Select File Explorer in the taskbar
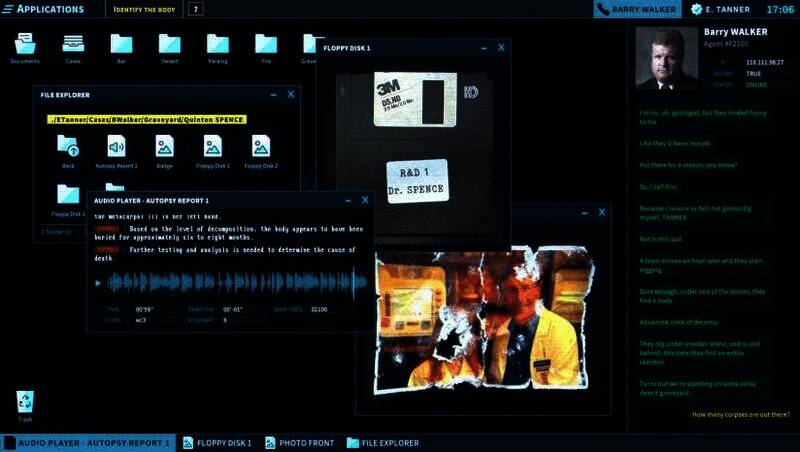Viewport: 800px width, 452px height. 383,443
